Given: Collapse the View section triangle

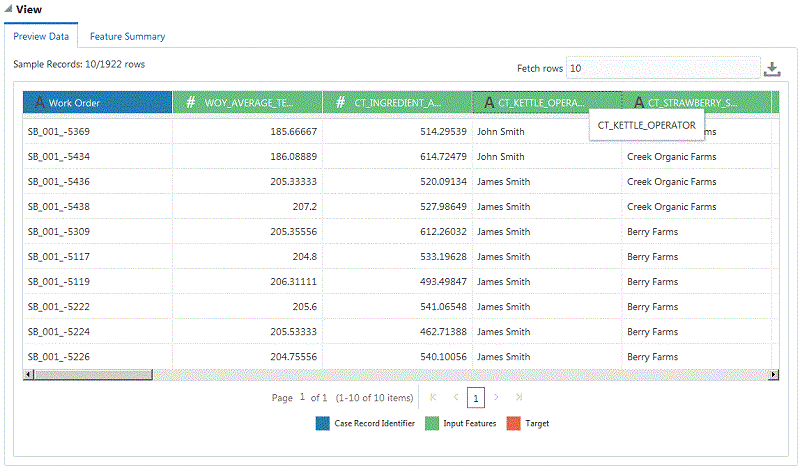Looking at the screenshot, I should (8, 9).
